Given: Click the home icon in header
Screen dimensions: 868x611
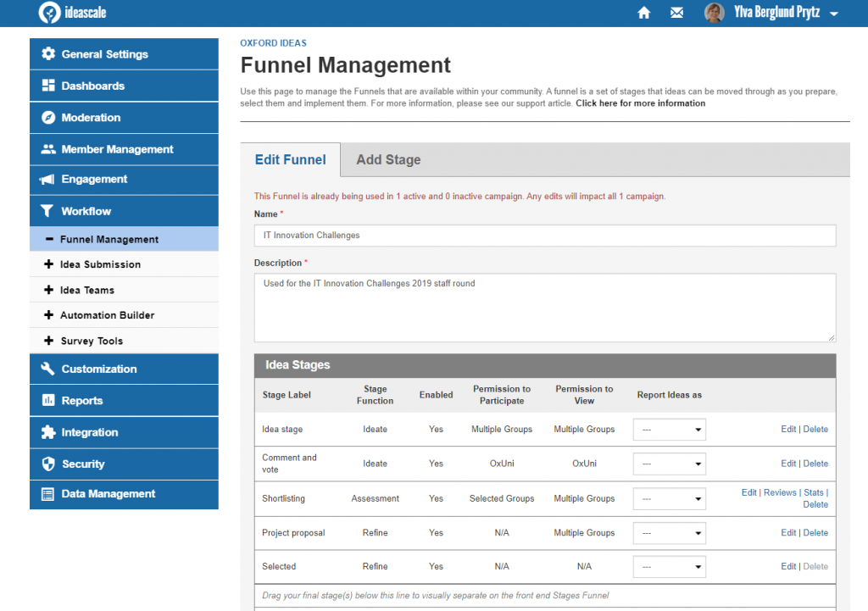Looking at the screenshot, I should [644, 13].
